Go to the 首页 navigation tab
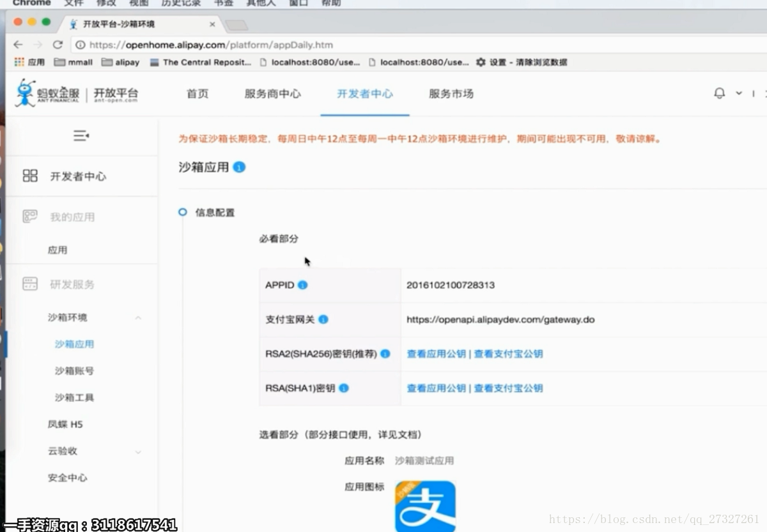The image size is (767, 532). point(198,94)
